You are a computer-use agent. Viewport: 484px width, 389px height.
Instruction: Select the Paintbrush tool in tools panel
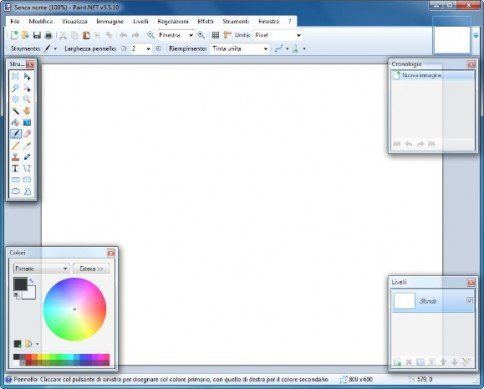[x=15, y=134]
